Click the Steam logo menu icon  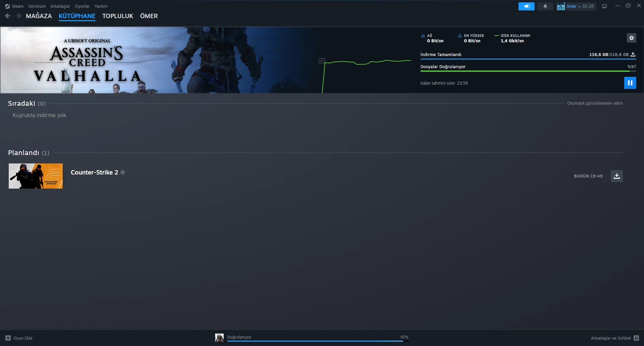(7, 6)
